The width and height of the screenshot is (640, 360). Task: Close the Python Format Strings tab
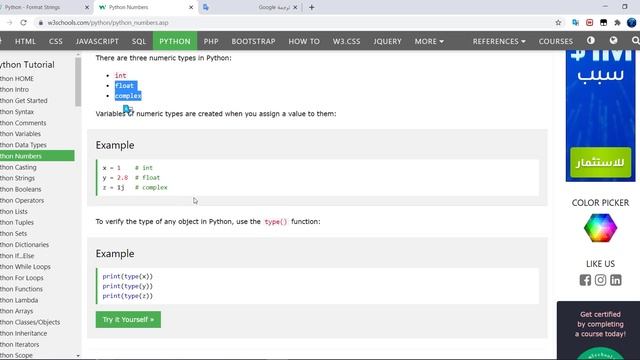(x=87, y=7)
